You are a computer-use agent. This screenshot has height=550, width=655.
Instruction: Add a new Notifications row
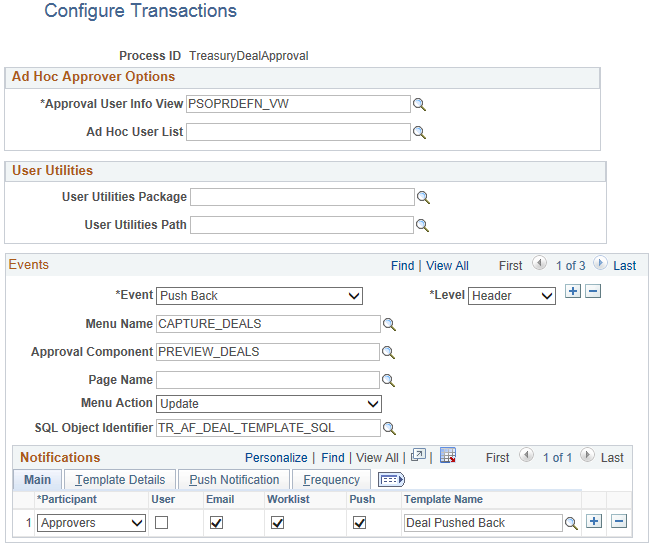click(594, 521)
